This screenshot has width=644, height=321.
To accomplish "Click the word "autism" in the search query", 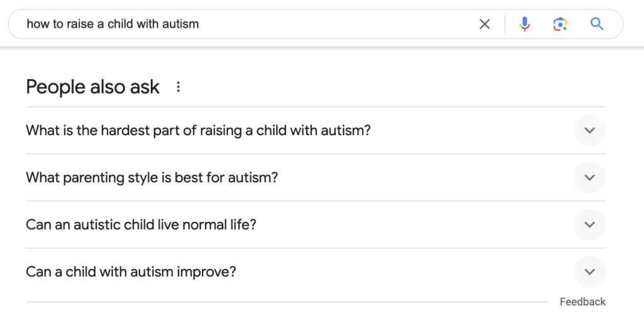I will [x=180, y=24].
